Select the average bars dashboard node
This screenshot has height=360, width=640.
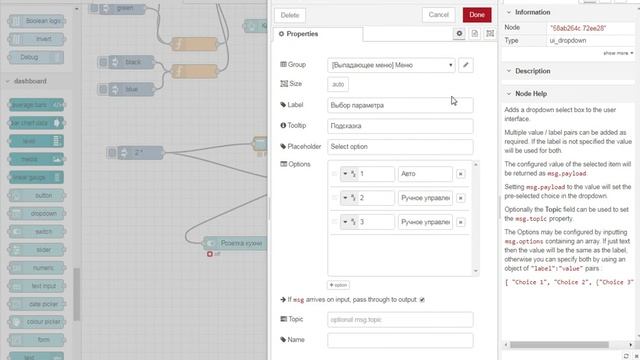coord(37,105)
